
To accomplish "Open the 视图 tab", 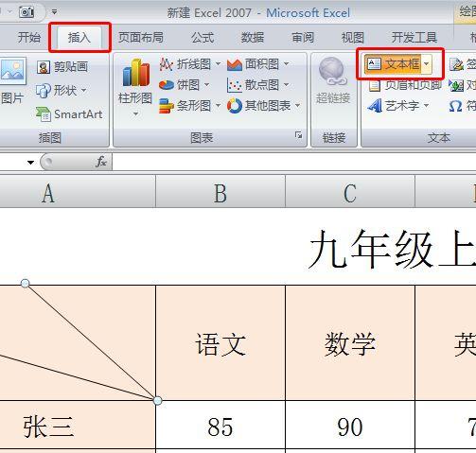I will (x=353, y=37).
